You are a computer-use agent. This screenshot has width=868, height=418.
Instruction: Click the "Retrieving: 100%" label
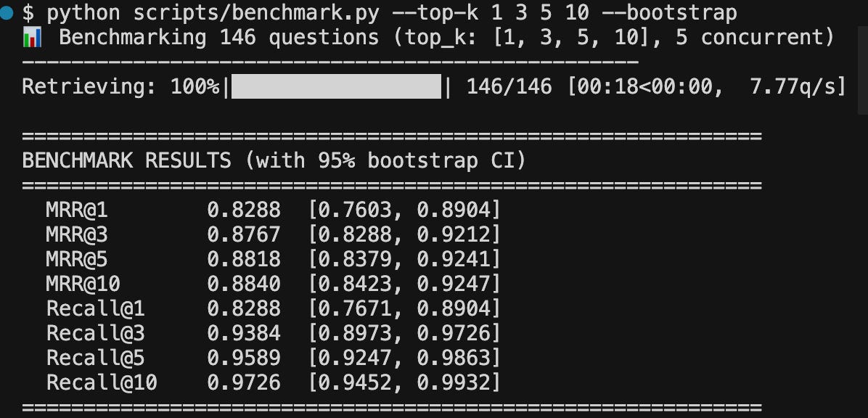121,86
